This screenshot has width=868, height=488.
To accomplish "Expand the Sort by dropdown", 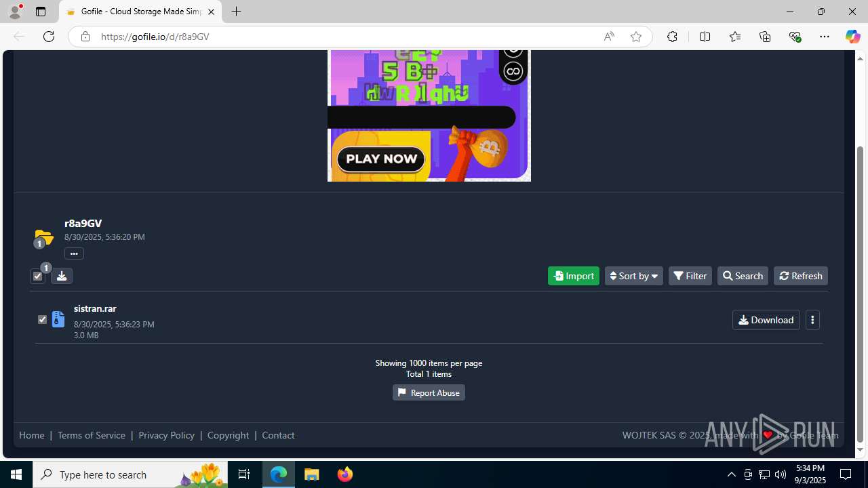I will pos(634,276).
